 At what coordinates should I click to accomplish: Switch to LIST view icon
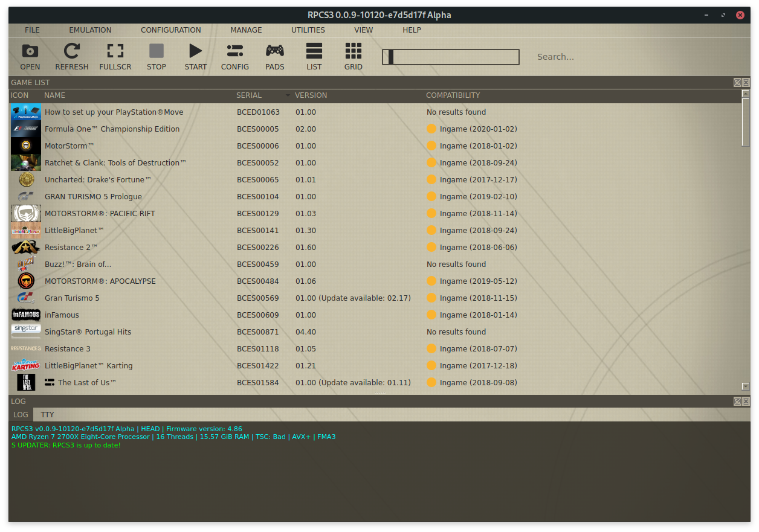[314, 51]
